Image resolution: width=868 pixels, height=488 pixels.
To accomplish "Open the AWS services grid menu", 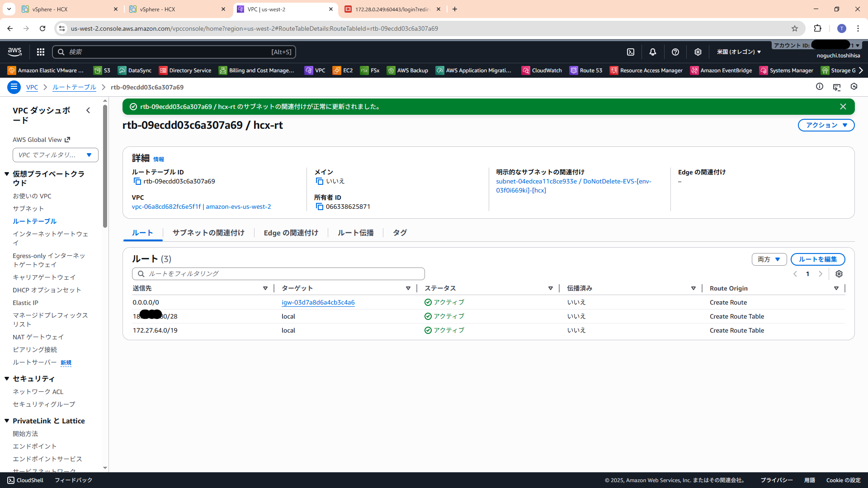I will tap(41, 52).
